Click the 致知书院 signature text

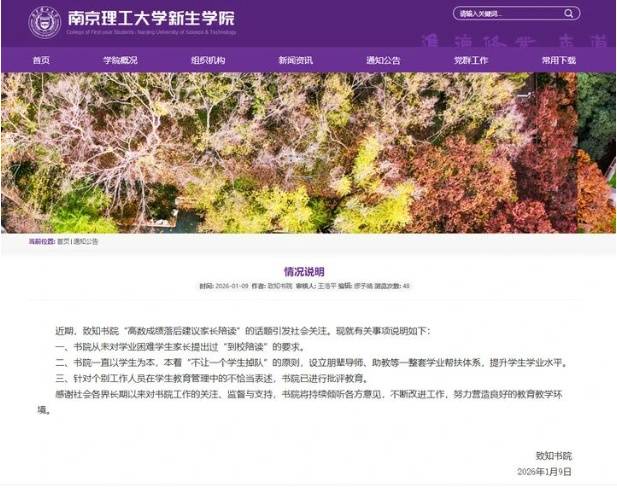tap(553, 456)
